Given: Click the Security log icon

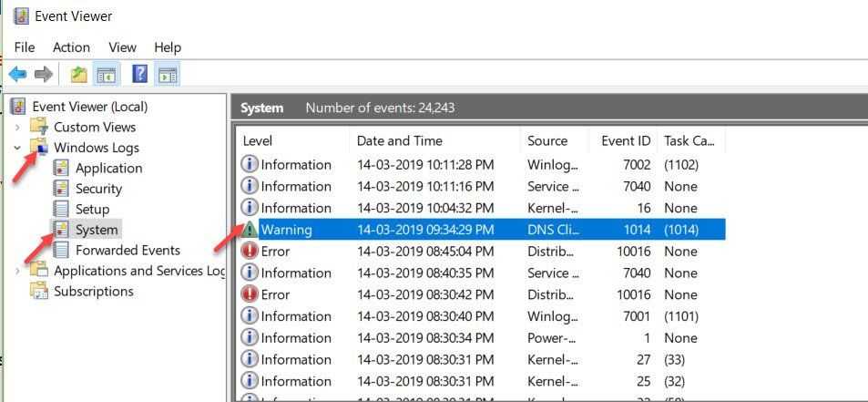Looking at the screenshot, I should coord(61,189).
